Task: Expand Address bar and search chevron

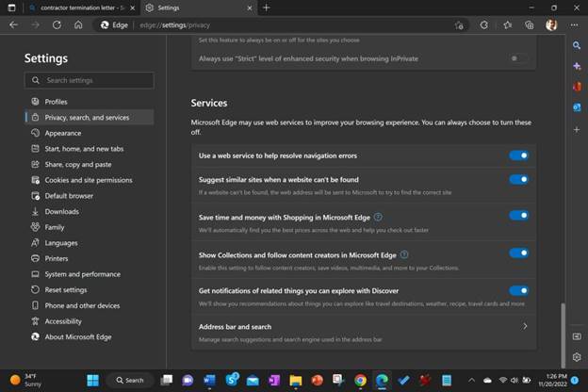Action: (x=525, y=326)
